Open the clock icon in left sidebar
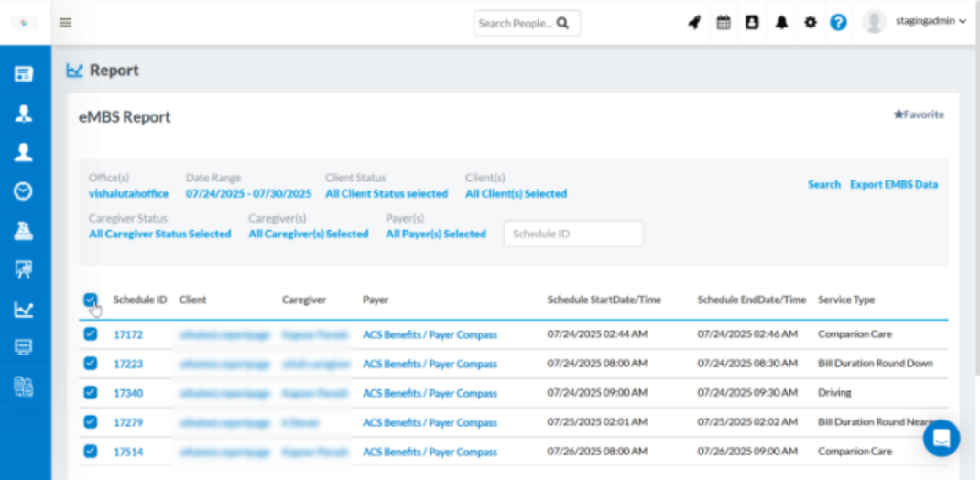 pyautogui.click(x=24, y=191)
